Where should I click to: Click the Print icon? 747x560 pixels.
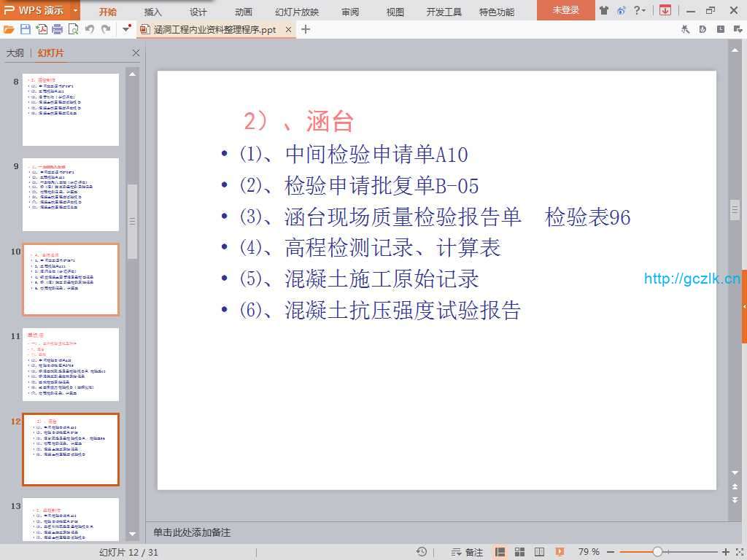[x=57, y=29]
